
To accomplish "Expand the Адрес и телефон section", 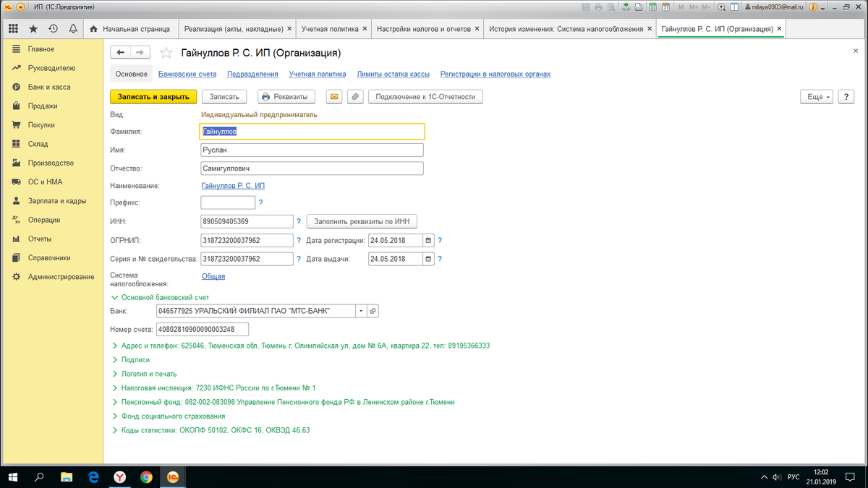I will coord(115,346).
